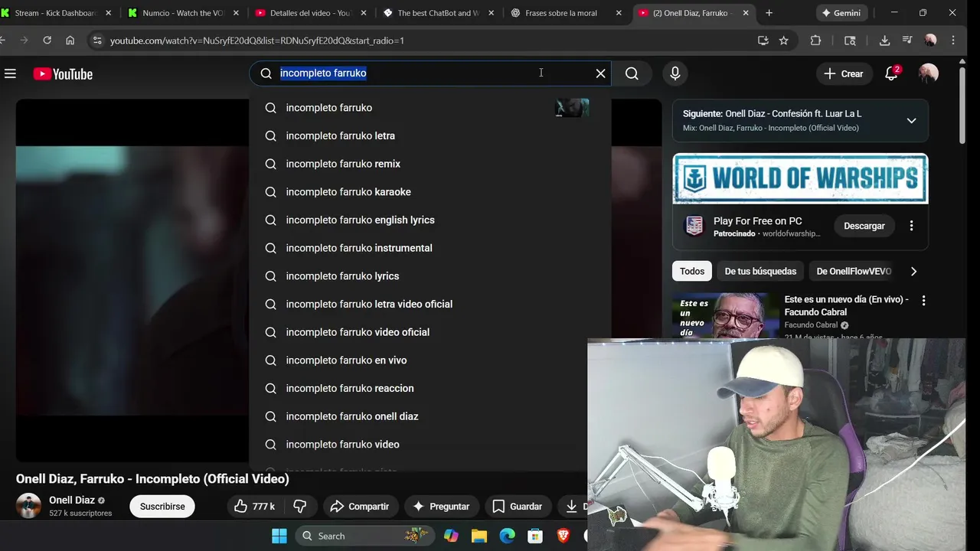This screenshot has width=980, height=551.
Task: Select suggestion incompleto farruko lyrics
Action: [x=430, y=276]
